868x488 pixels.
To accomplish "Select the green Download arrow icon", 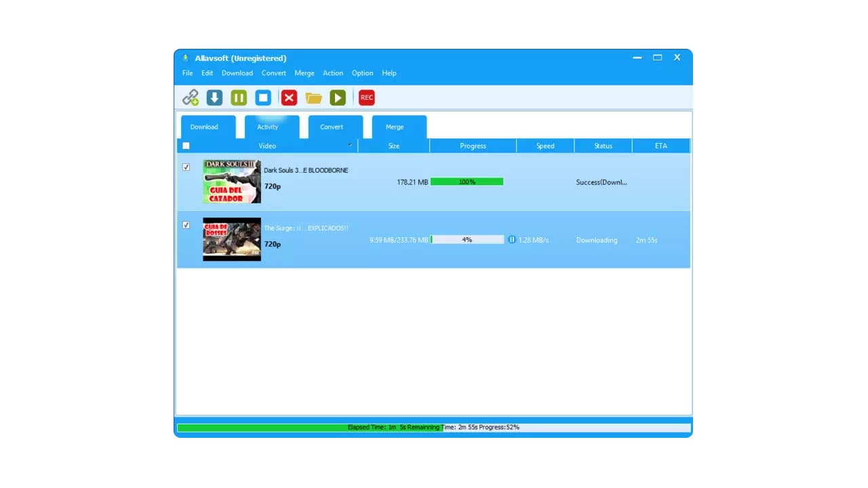I will click(x=214, y=97).
